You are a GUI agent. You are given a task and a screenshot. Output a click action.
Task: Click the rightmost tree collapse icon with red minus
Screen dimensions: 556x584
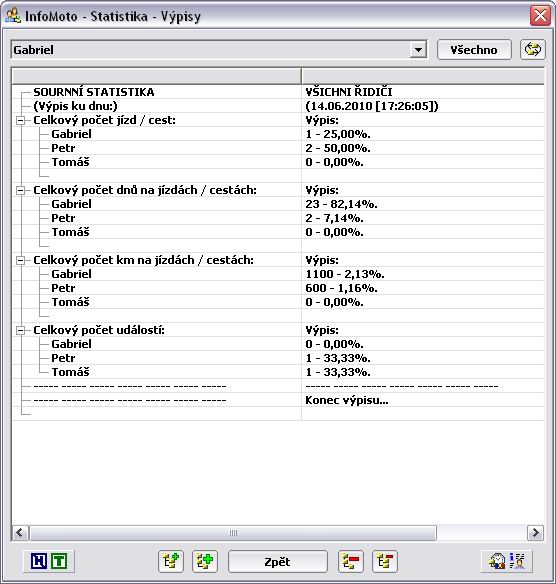pos(385,561)
